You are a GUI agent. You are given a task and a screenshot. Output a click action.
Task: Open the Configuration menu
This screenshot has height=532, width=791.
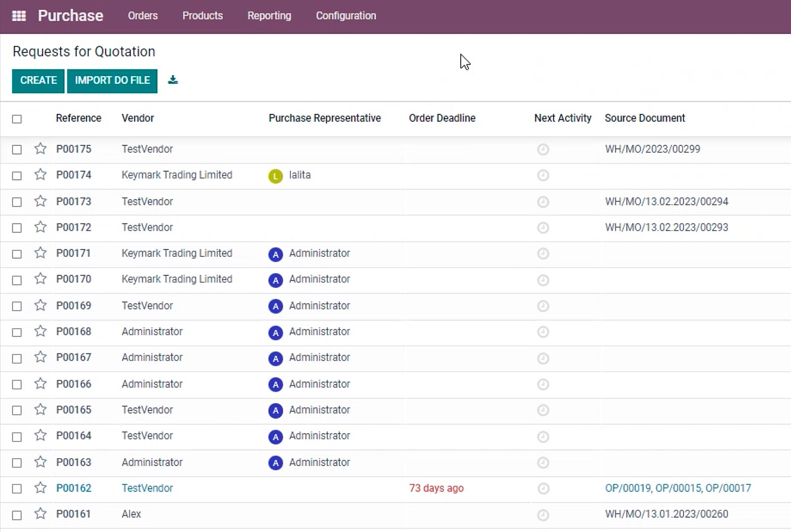tap(346, 16)
